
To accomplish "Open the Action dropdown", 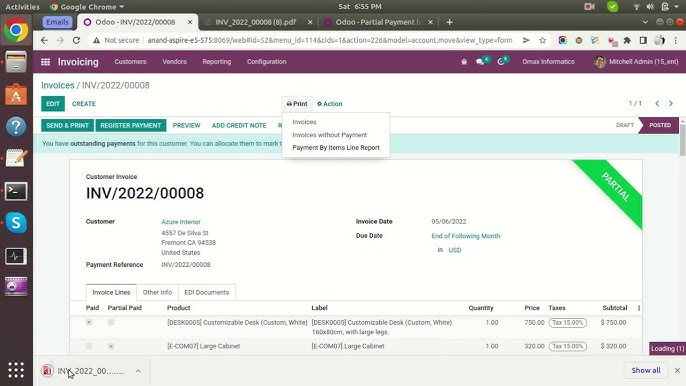I will coord(330,104).
